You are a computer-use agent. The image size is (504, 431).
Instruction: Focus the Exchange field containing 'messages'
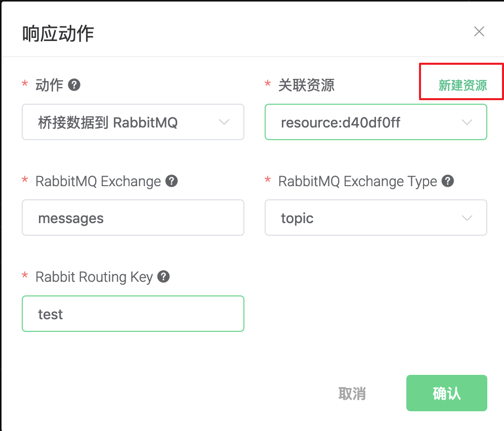pyautogui.click(x=133, y=218)
